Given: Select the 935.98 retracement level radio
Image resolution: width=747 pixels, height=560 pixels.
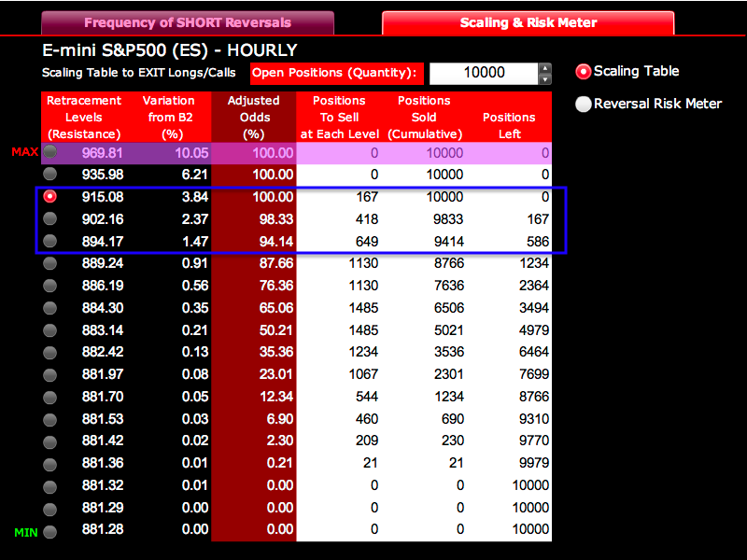Looking at the screenshot, I should (x=49, y=175).
